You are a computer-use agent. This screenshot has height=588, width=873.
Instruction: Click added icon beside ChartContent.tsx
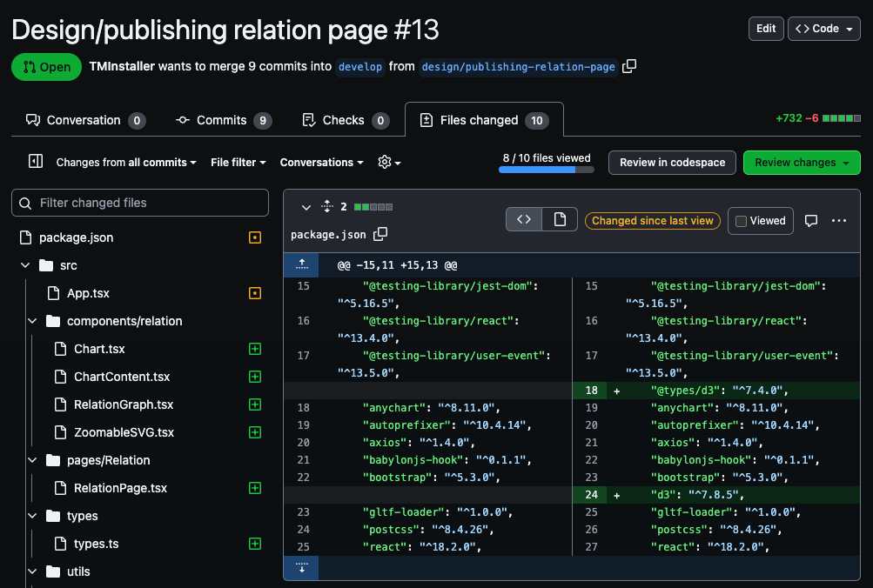click(255, 377)
